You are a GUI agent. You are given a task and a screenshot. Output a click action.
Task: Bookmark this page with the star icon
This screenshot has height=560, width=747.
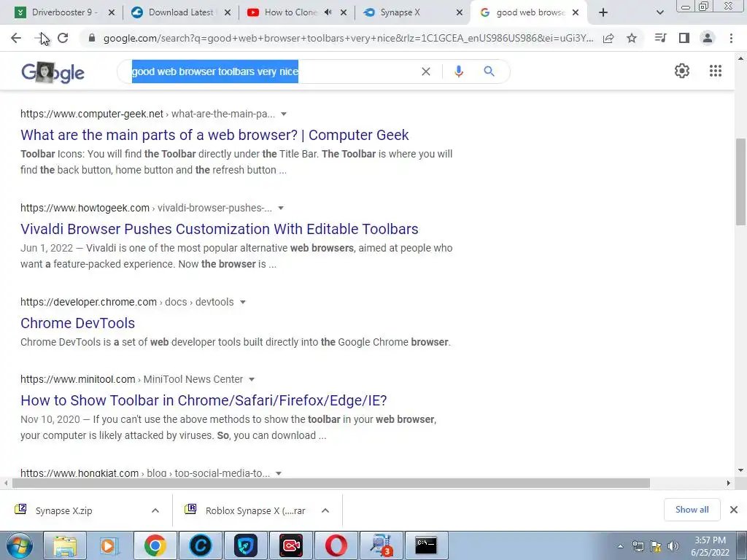[x=632, y=38]
